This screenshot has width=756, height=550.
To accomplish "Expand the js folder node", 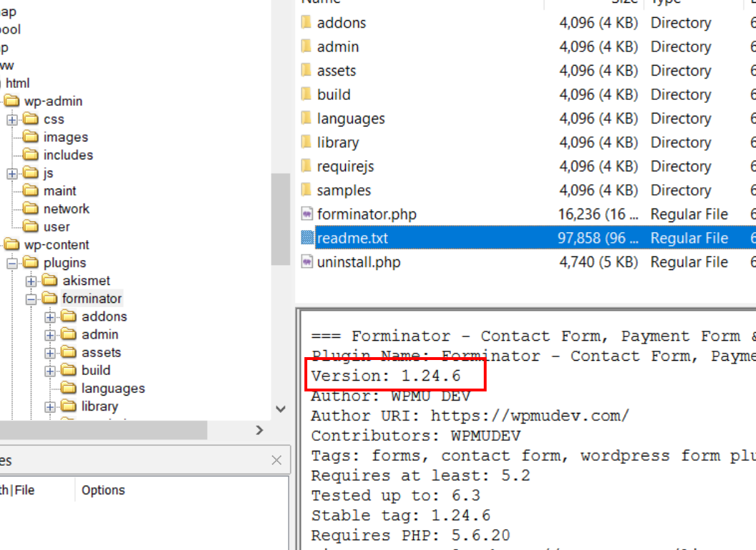I will pos(12,174).
